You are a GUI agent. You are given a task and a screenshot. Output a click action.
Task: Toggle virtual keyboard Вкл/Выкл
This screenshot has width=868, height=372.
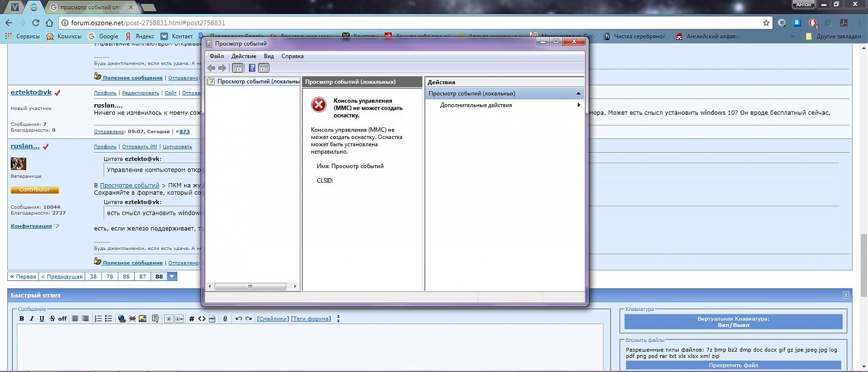point(733,322)
